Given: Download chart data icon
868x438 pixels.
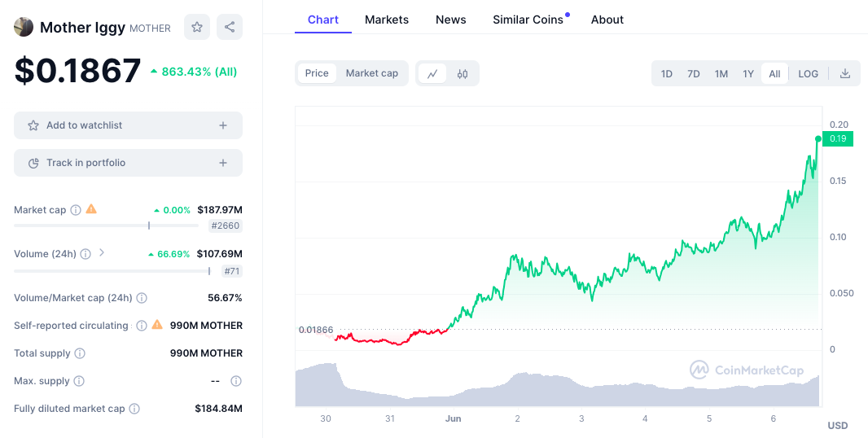Looking at the screenshot, I should coord(845,73).
